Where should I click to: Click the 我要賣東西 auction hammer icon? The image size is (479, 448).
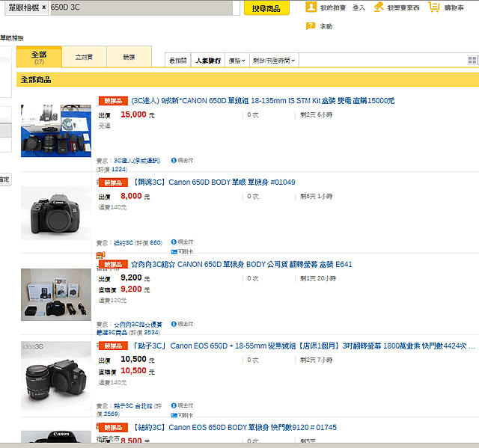(x=379, y=7)
